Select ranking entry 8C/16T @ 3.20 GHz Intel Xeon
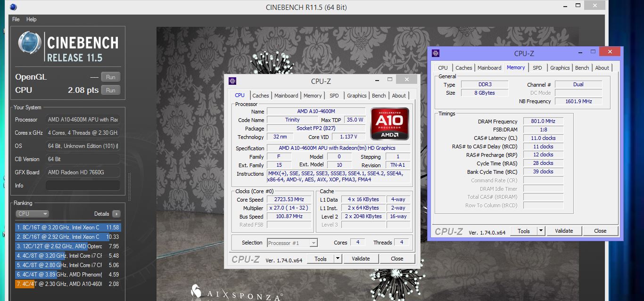The width and height of the screenshot is (644, 301). pos(67,228)
